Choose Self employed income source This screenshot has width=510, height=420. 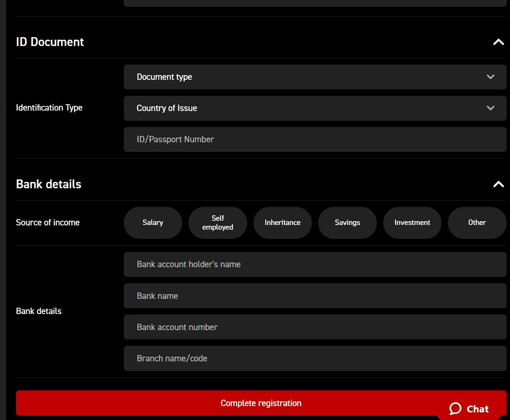[218, 222]
